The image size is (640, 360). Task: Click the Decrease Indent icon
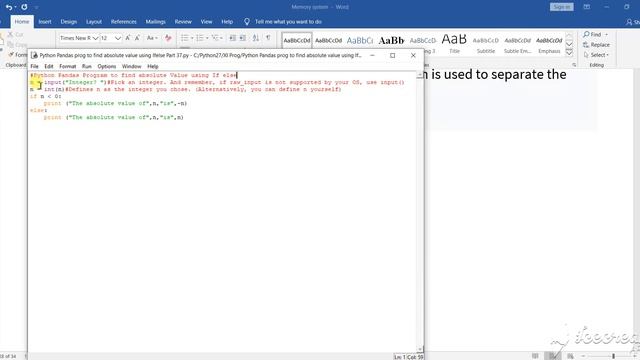pos(232,38)
